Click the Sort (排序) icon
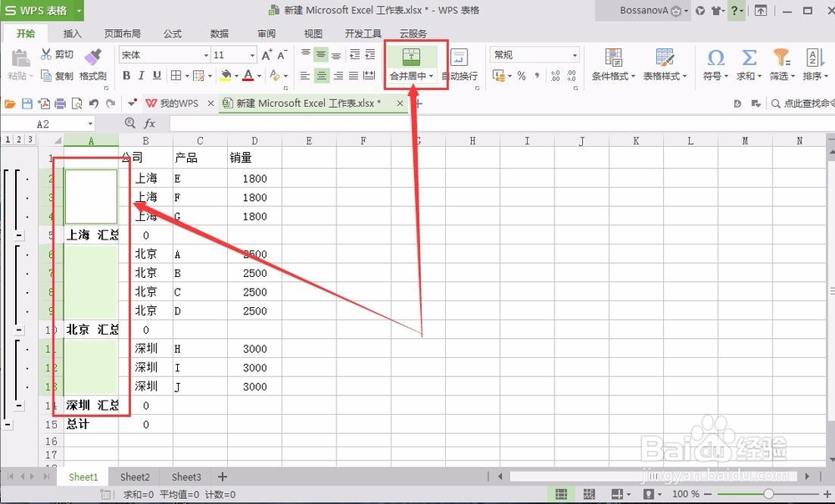The height and width of the screenshot is (504, 835). [815, 58]
